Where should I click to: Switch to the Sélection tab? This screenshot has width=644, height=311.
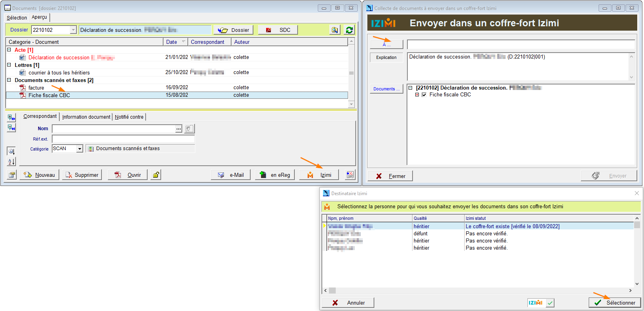pyautogui.click(x=17, y=18)
